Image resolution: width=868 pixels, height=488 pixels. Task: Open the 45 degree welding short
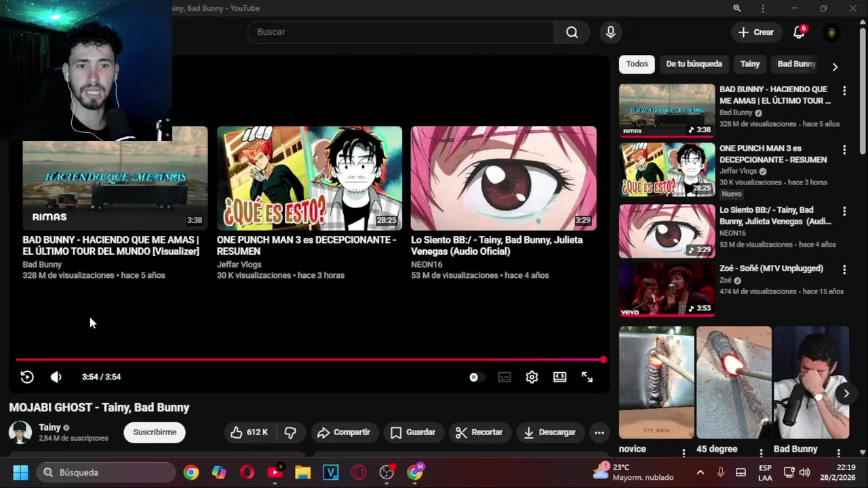coord(734,382)
